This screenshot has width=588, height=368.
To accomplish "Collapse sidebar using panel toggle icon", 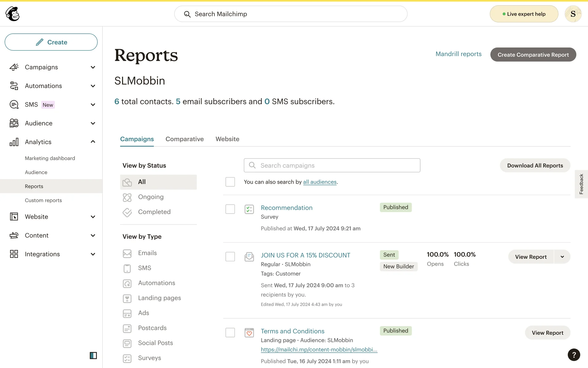I will tap(93, 355).
